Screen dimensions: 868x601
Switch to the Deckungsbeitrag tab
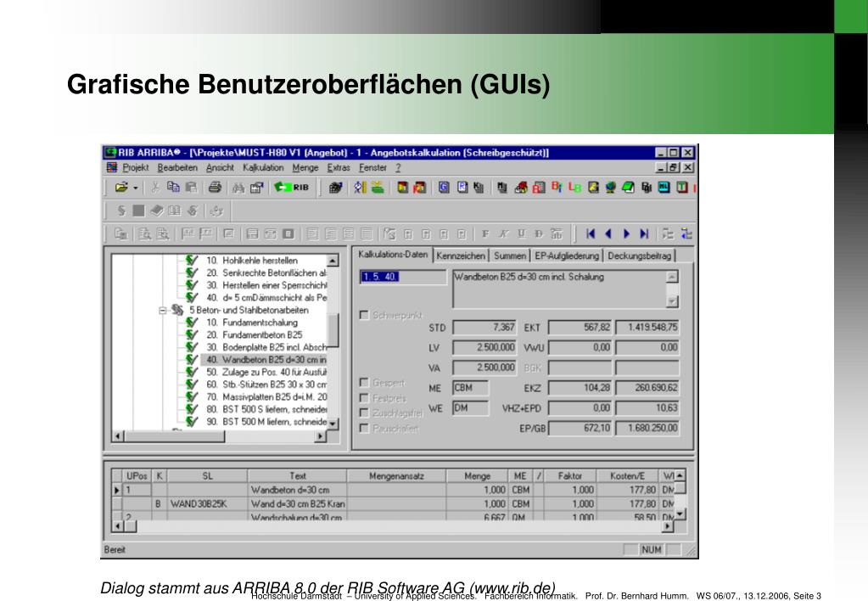[640, 256]
